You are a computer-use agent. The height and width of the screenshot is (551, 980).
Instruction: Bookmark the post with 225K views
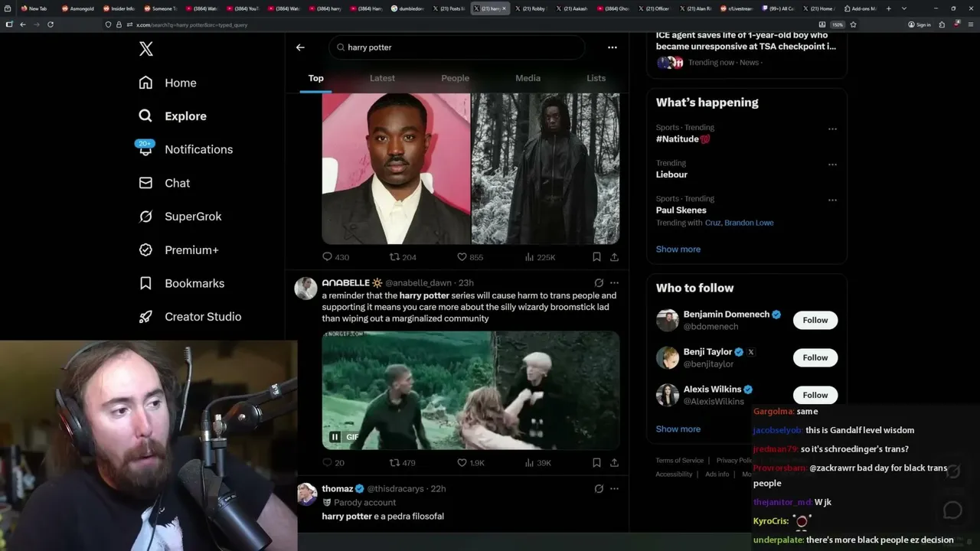pyautogui.click(x=596, y=257)
